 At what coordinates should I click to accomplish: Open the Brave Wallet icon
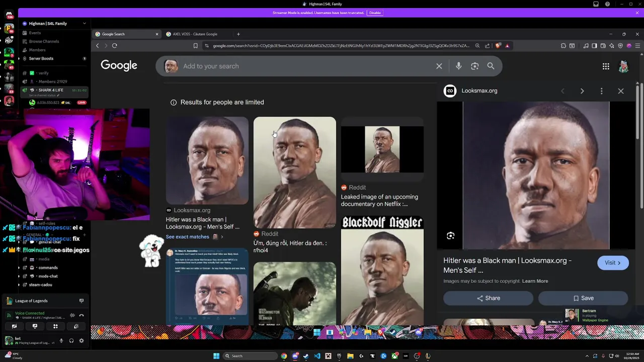(603, 46)
